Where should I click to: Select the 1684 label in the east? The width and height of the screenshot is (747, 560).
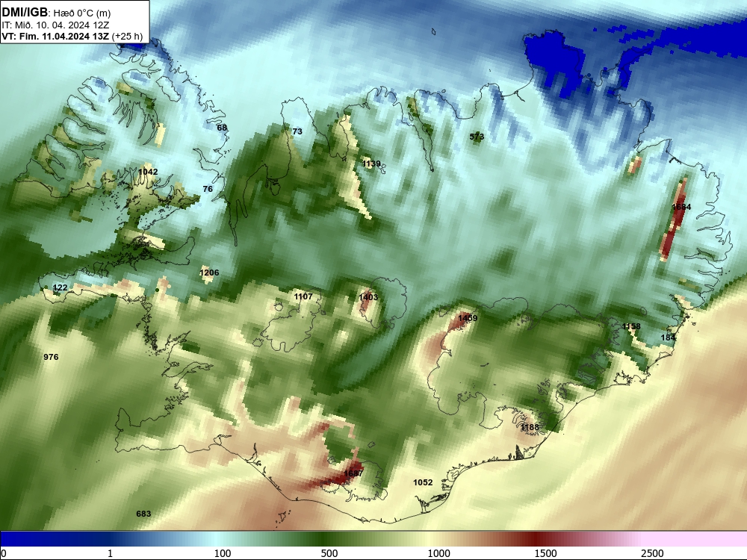point(681,207)
